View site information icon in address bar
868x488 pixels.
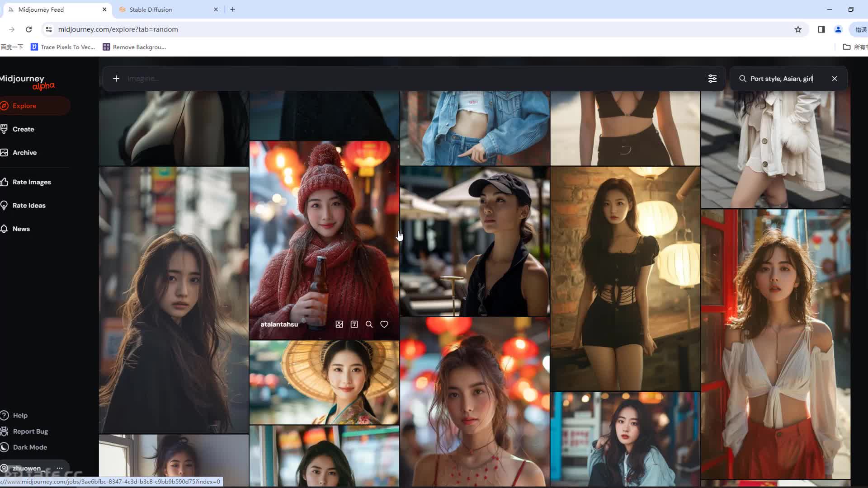coord(49,29)
